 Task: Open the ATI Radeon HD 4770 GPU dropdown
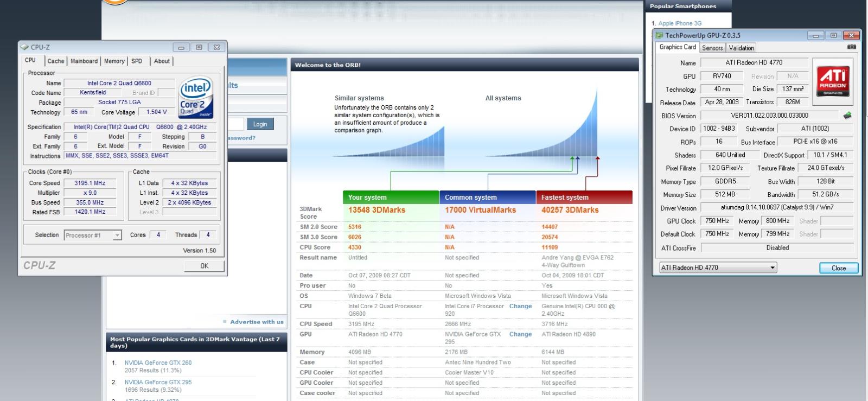pyautogui.click(x=718, y=268)
